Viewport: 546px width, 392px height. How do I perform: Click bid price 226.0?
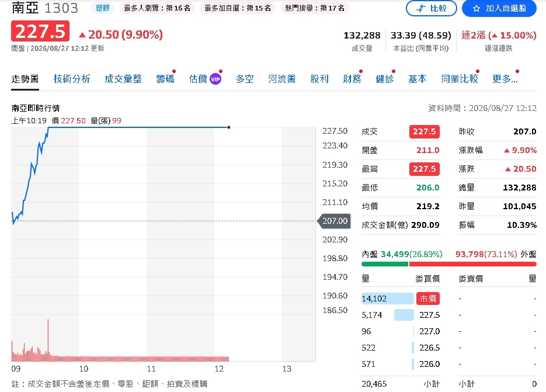[x=429, y=364]
